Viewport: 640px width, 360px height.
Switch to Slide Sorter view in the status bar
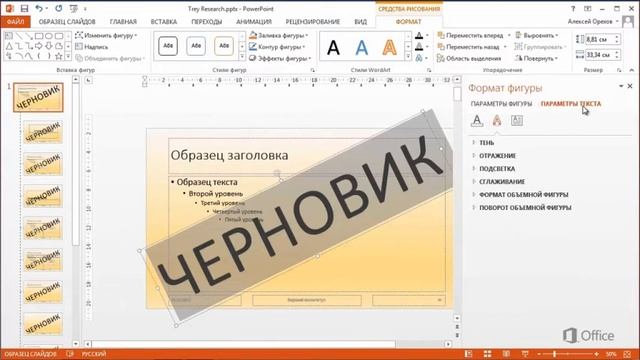point(487,354)
